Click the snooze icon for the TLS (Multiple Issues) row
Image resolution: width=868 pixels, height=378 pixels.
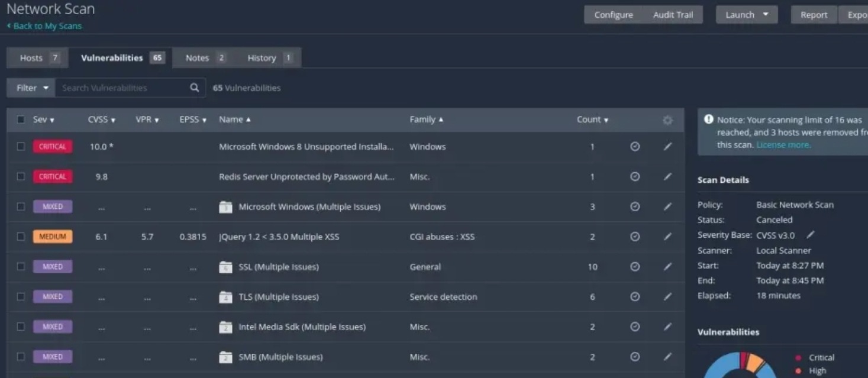click(635, 296)
